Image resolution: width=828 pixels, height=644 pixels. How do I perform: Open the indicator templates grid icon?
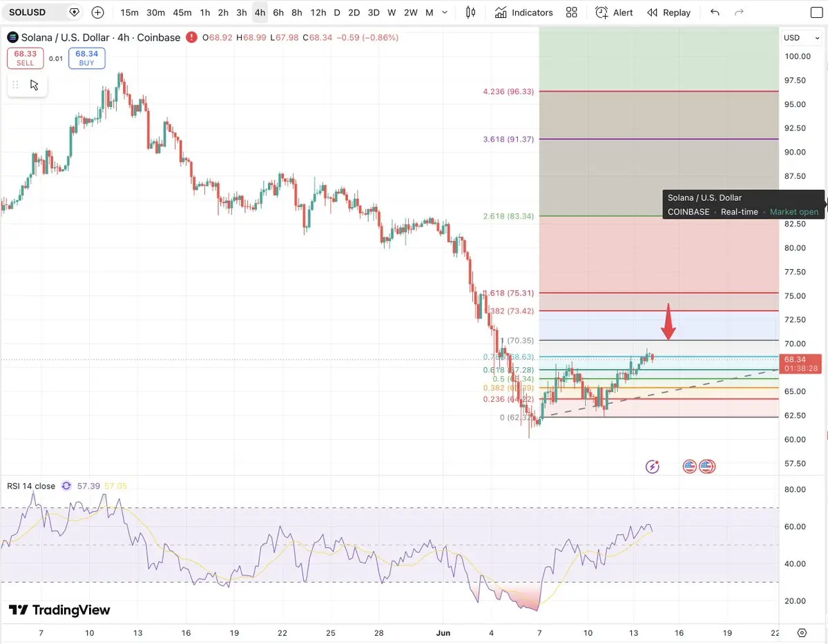(571, 12)
